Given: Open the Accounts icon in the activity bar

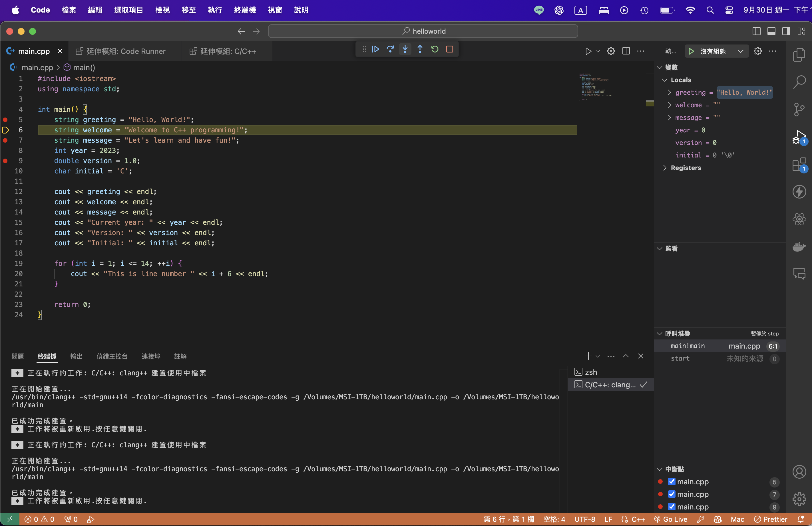Looking at the screenshot, I should tap(799, 472).
